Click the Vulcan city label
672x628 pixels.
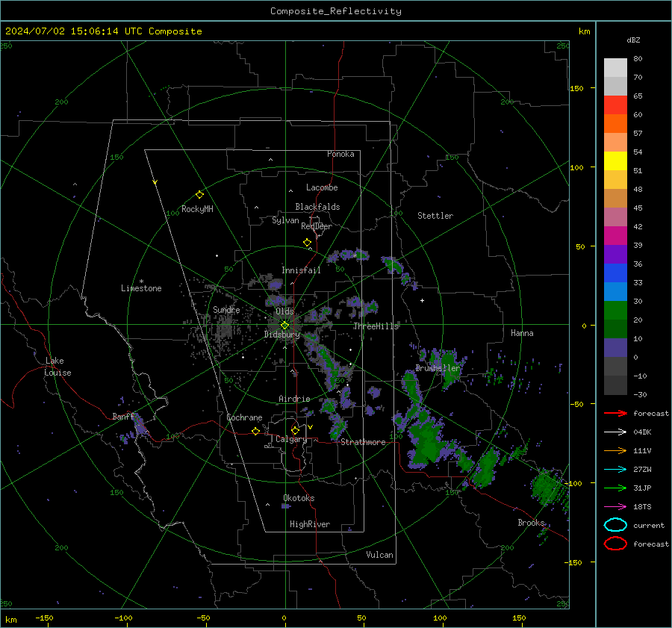379,555
